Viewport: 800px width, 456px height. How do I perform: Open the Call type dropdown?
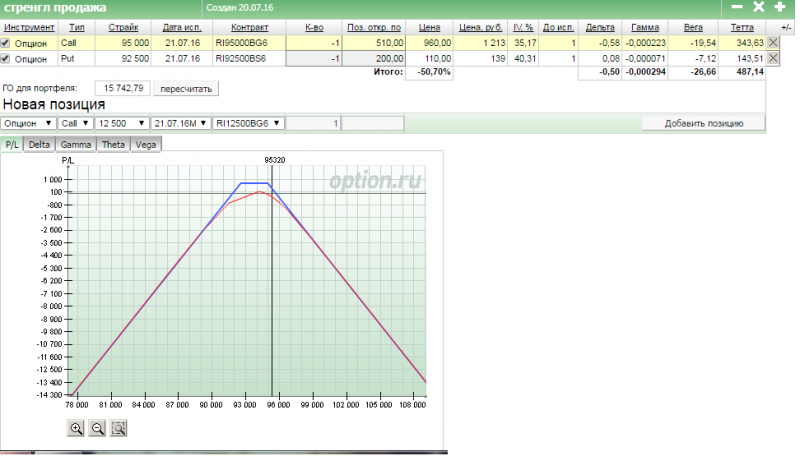[75, 123]
